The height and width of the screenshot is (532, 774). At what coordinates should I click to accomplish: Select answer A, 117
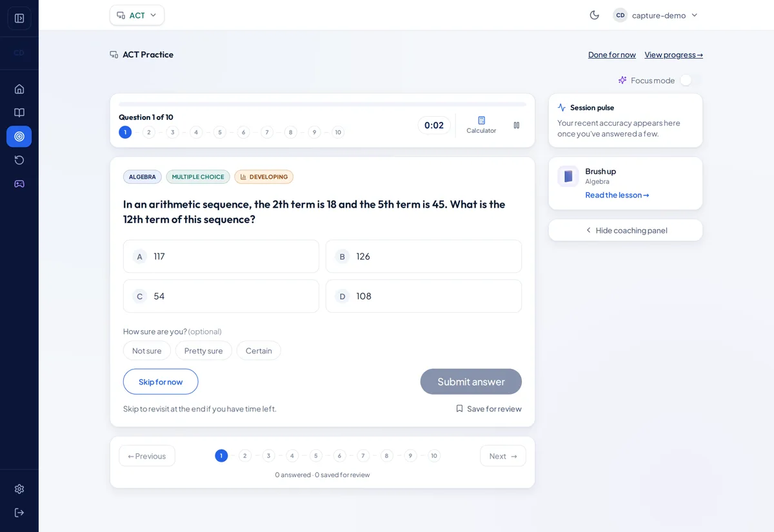[x=221, y=257]
